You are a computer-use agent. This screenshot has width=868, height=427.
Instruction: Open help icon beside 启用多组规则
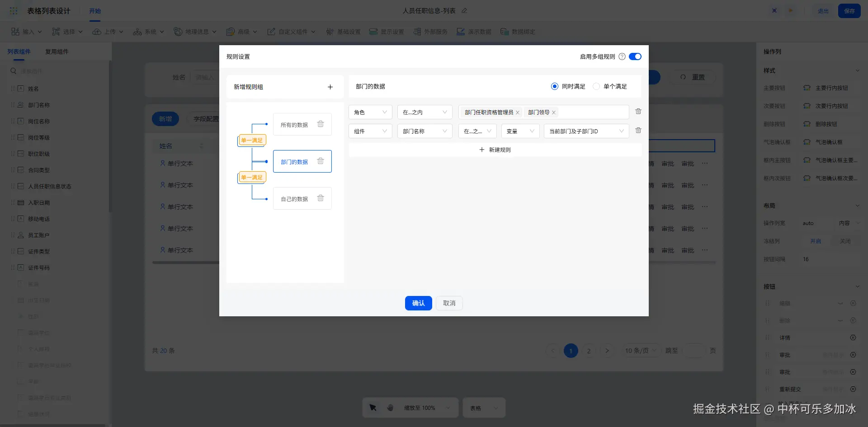pyautogui.click(x=622, y=56)
